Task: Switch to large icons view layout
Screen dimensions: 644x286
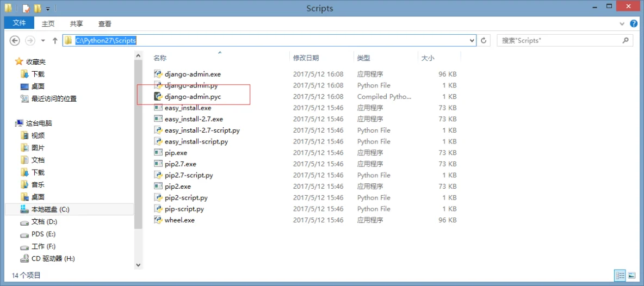Action: [631, 275]
